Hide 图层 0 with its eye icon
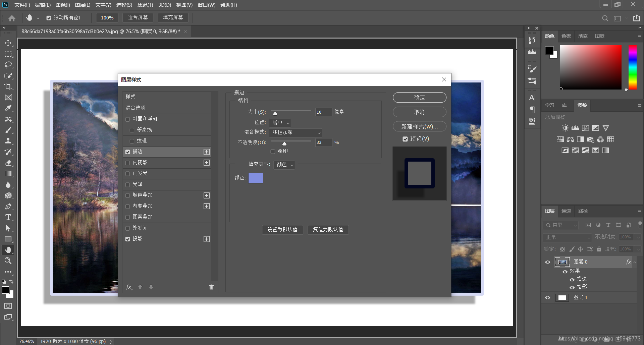Viewport: 644px width, 345px height. point(548,262)
